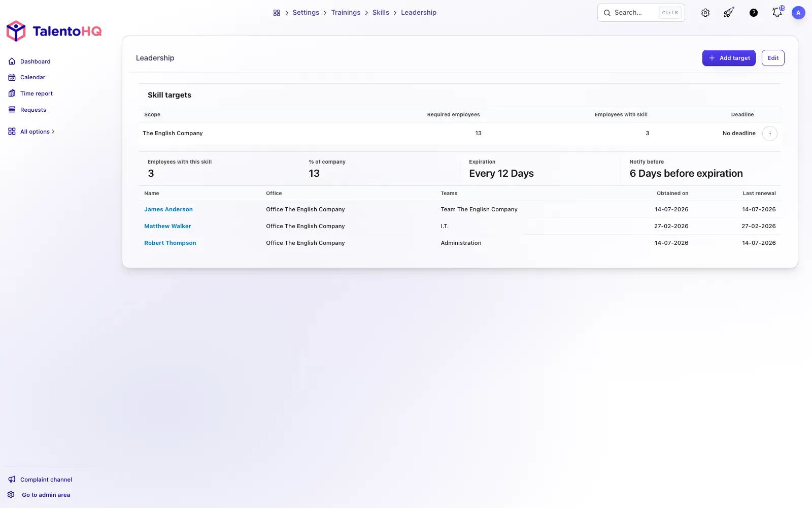Click breadcrumb grid home icon
Image resolution: width=812 pixels, height=508 pixels.
(277, 13)
